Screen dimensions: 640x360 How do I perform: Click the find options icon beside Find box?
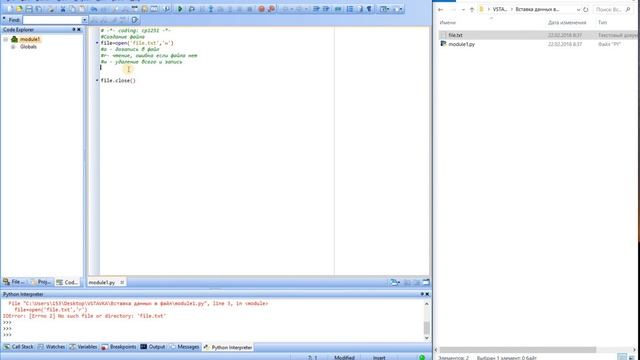(x=134, y=20)
